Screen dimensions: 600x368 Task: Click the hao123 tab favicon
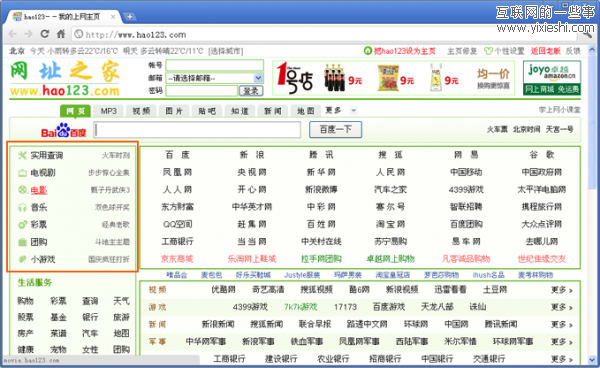point(17,17)
